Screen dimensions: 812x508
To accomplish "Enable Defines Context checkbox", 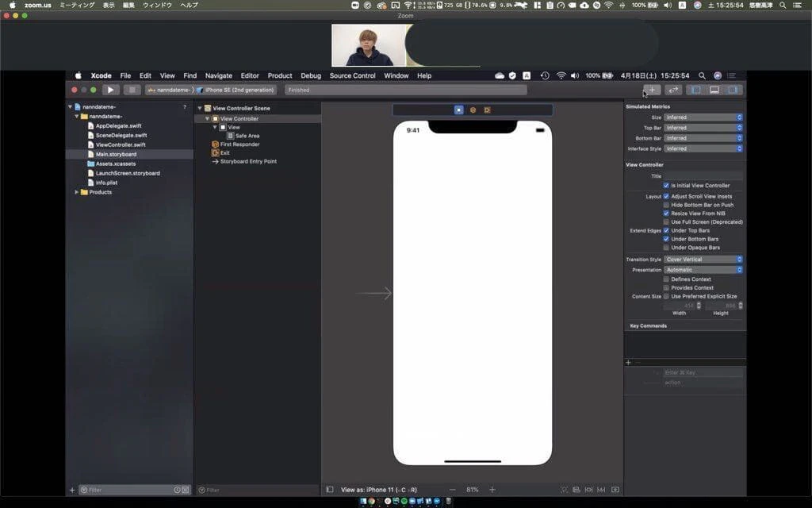I will click(666, 279).
